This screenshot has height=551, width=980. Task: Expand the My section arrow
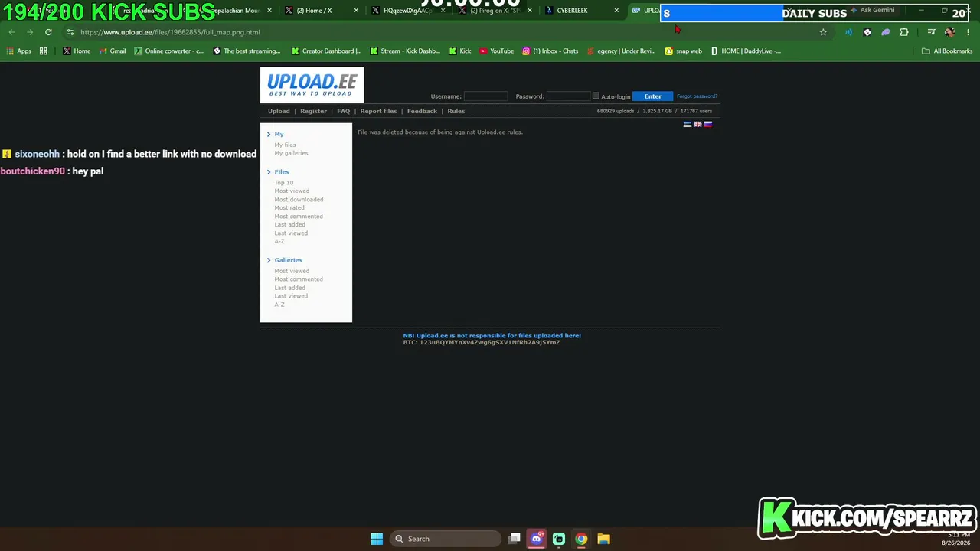(x=269, y=135)
